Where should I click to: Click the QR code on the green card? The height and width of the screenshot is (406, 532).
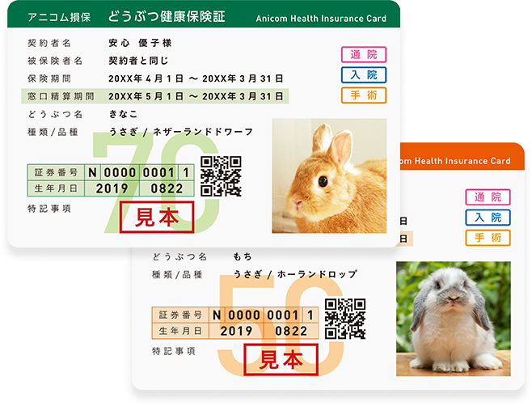(221, 176)
